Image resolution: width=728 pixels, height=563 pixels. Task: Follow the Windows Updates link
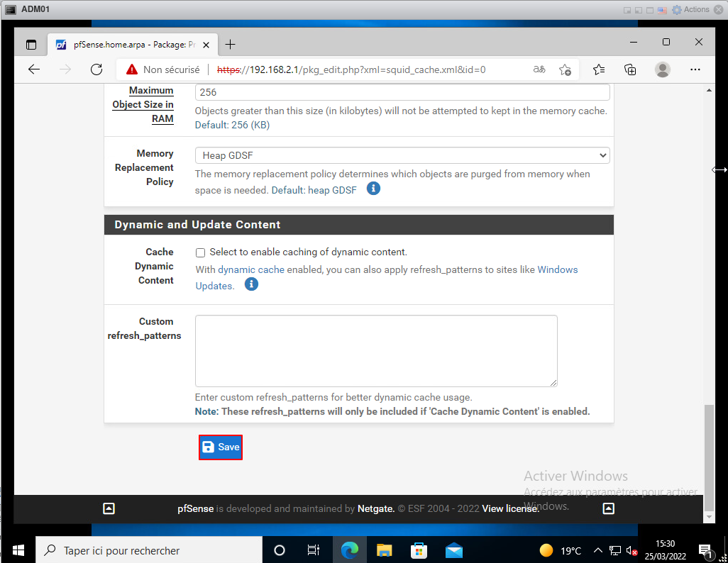557,269
